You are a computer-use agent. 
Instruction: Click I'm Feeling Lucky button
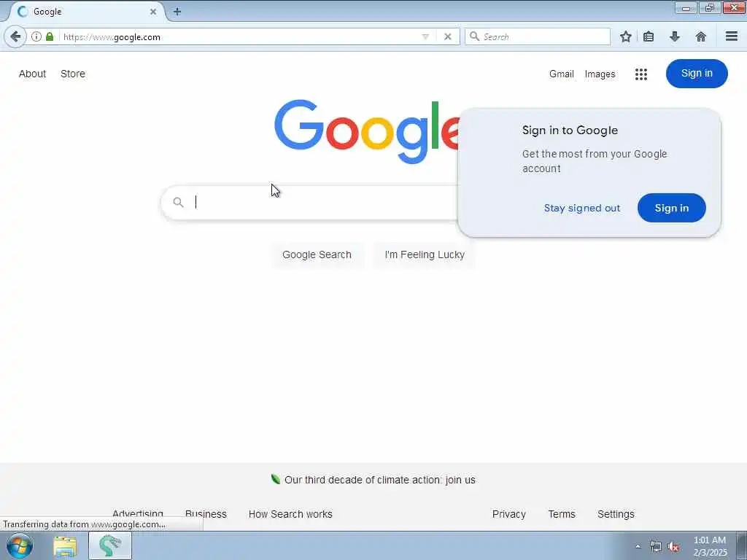coord(425,254)
